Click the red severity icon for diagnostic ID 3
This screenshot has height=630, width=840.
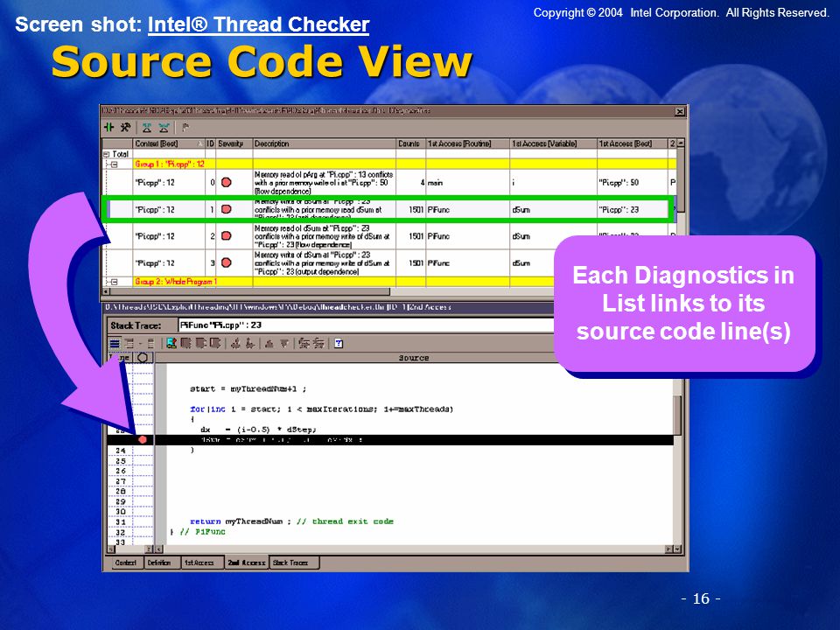pyautogui.click(x=227, y=262)
